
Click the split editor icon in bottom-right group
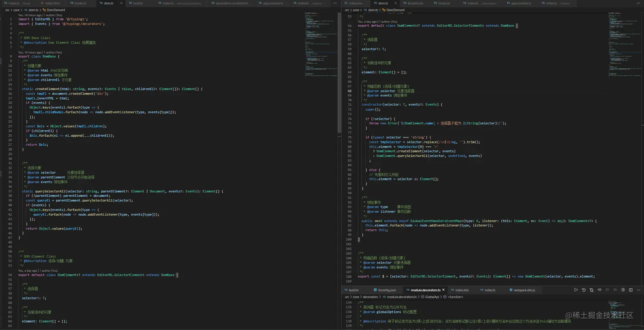(x=631, y=290)
